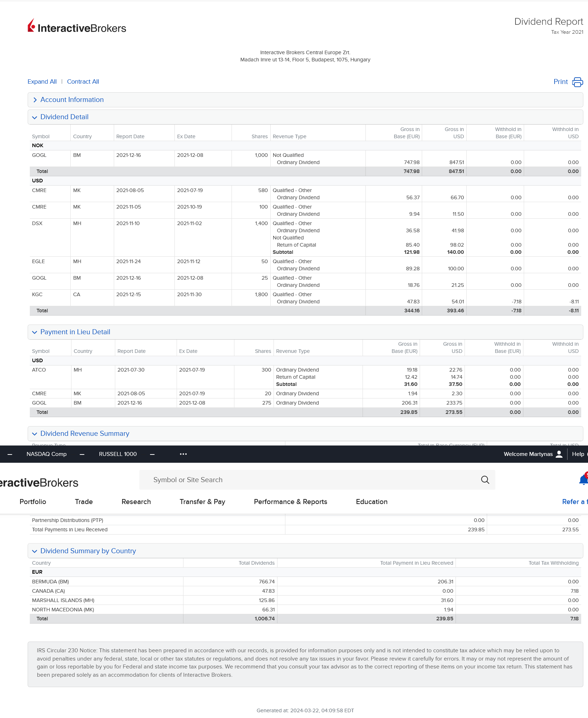Collapse Dividend Revenue Summary section
The image size is (588, 718).
pyautogui.click(x=305, y=434)
